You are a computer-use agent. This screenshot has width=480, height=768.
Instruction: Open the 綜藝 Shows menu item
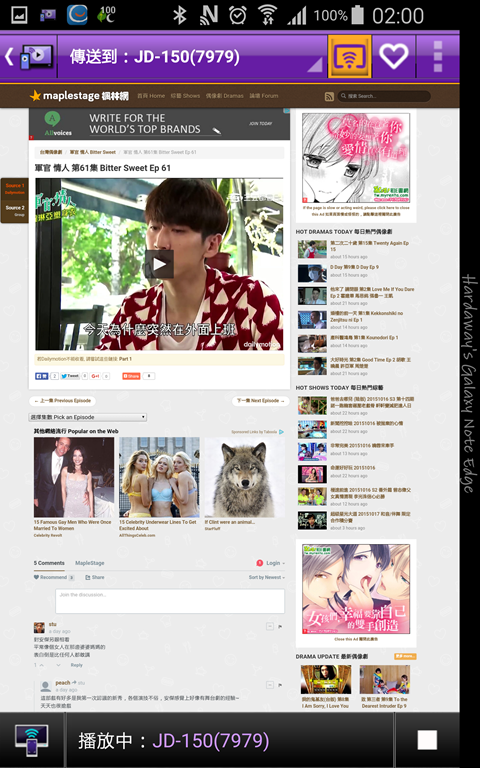[185, 96]
